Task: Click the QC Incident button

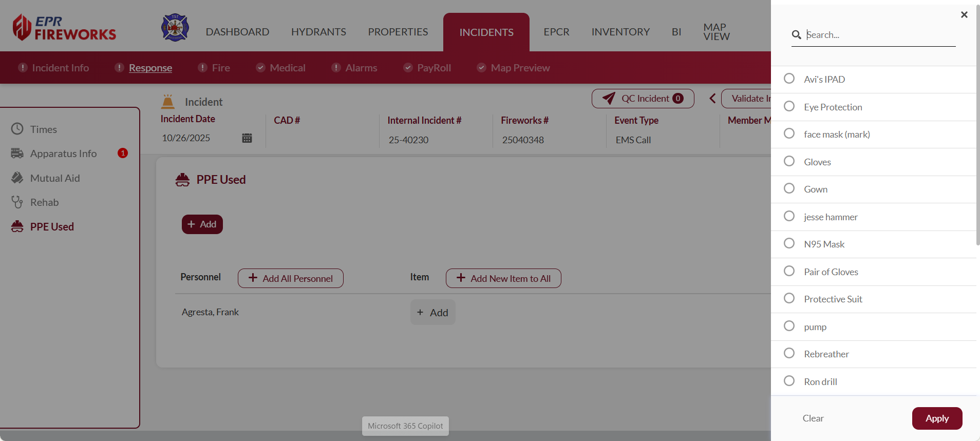Action: tap(643, 99)
